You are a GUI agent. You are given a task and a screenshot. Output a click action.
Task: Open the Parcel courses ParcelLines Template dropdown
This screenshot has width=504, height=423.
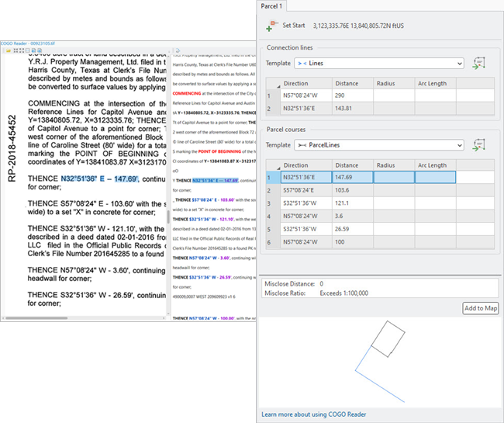click(x=379, y=145)
